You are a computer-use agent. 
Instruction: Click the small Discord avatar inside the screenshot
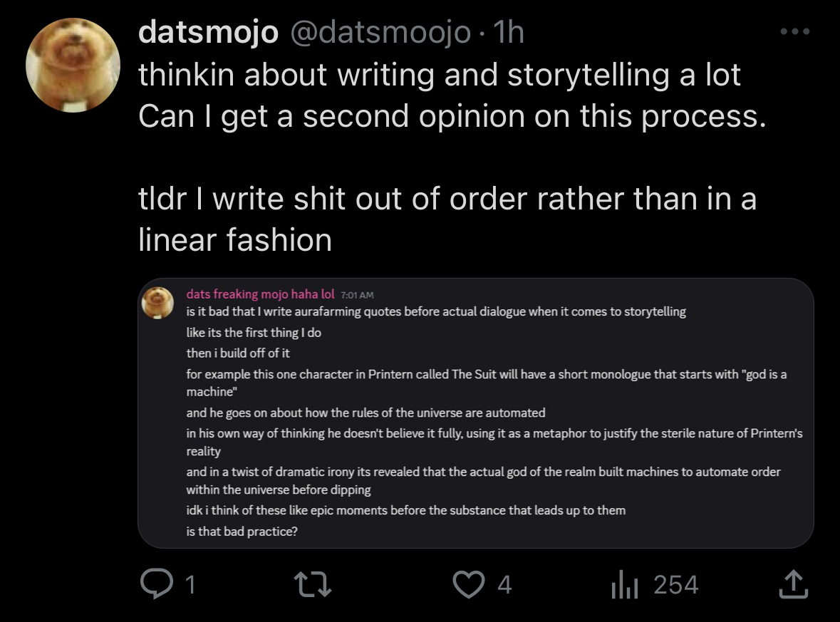158,302
